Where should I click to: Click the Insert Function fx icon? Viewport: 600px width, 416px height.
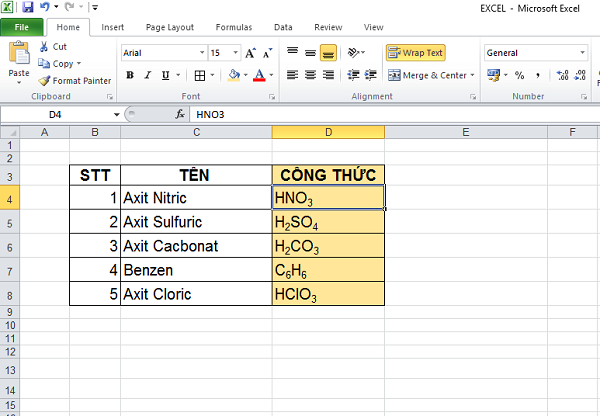click(x=180, y=115)
